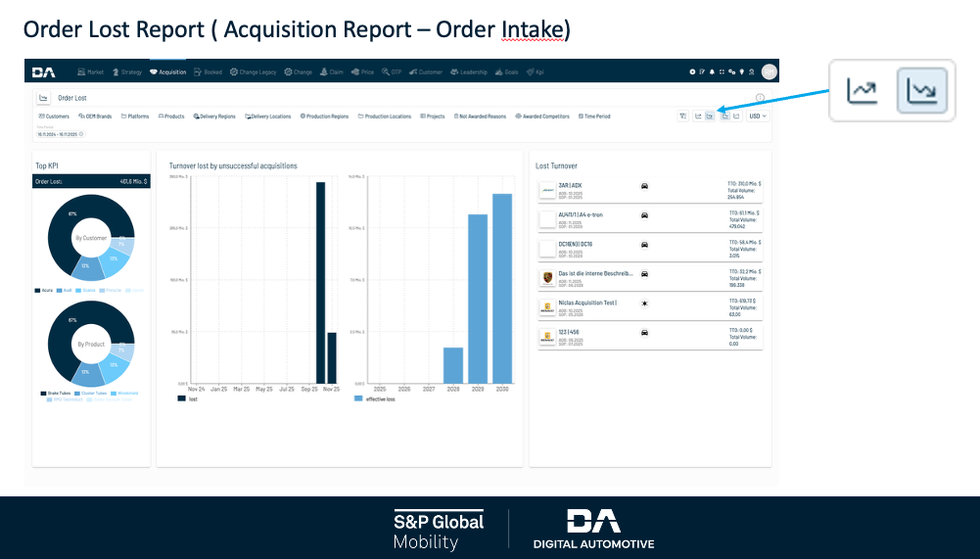Open the Booked menu
The height and width of the screenshot is (559, 980).
coord(209,71)
